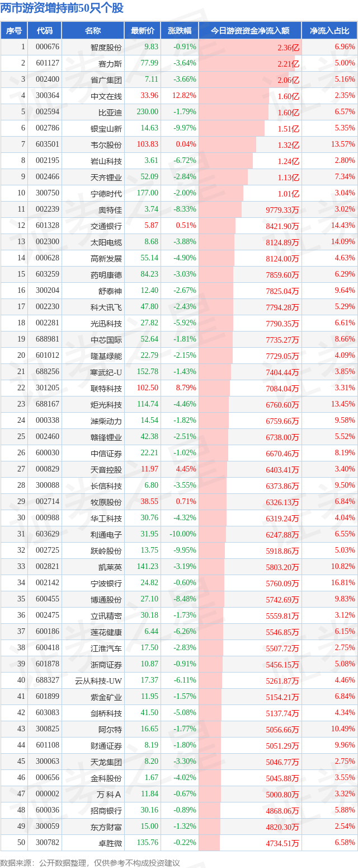The image size is (358, 868).
Task: Select stock name 牧原股份
Action: [106, 502]
